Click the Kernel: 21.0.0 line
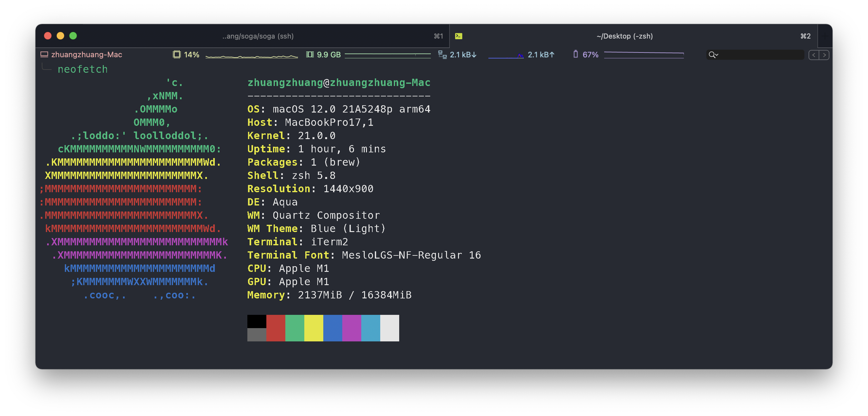The height and width of the screenshot is (416, 868). point(291,136)
